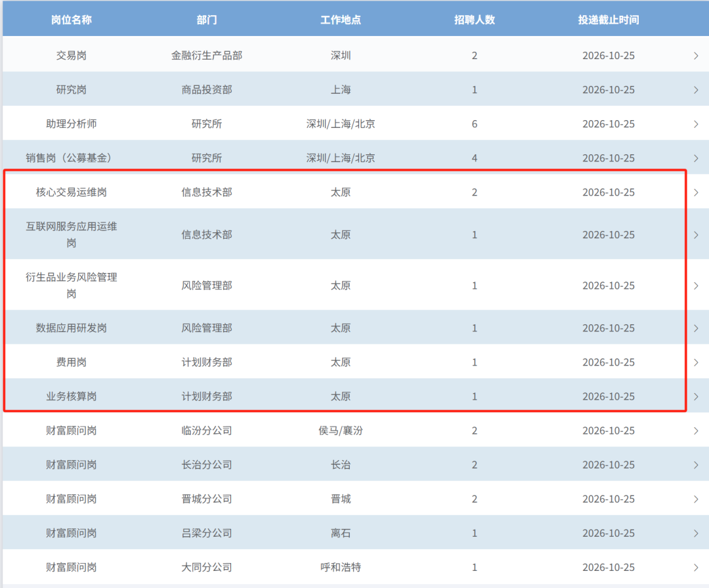Click the 岗位名称 column header
This screenshot has height=588, width=709.
coord(72,20)
